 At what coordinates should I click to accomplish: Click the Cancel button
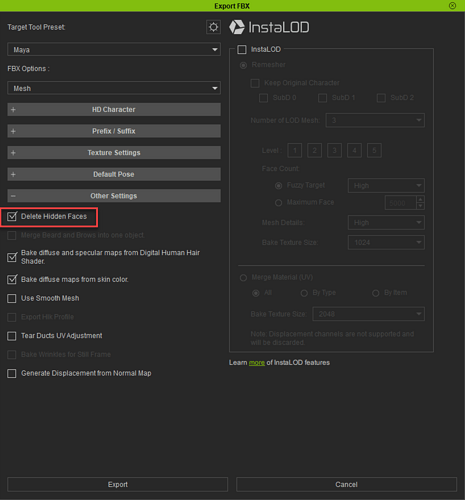pos(346,485)
